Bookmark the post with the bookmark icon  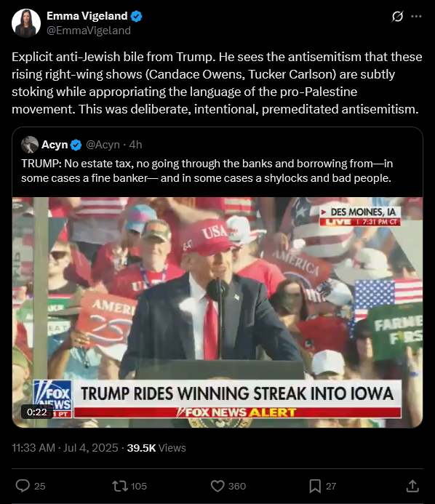[315, 486]
